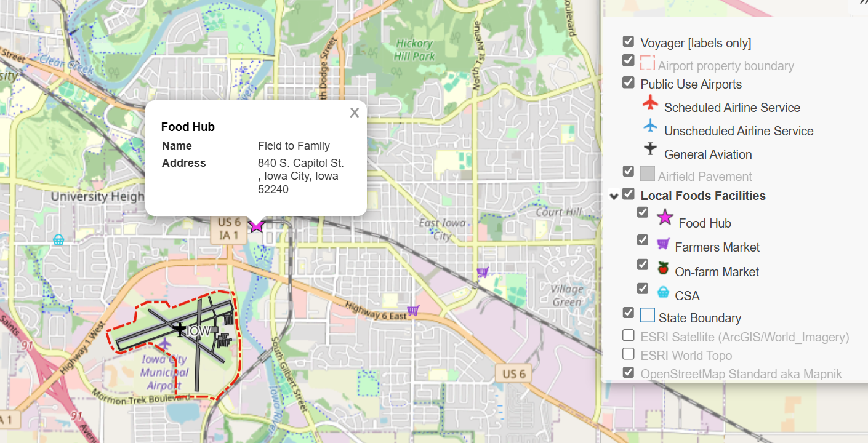Click the Food Hub pink star legend icon
868x443 pixels.
click(664, 218)
